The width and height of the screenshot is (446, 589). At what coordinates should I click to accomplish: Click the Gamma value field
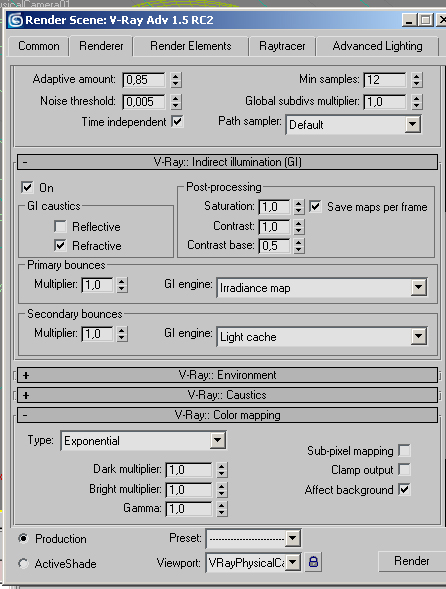click(189, 509)
